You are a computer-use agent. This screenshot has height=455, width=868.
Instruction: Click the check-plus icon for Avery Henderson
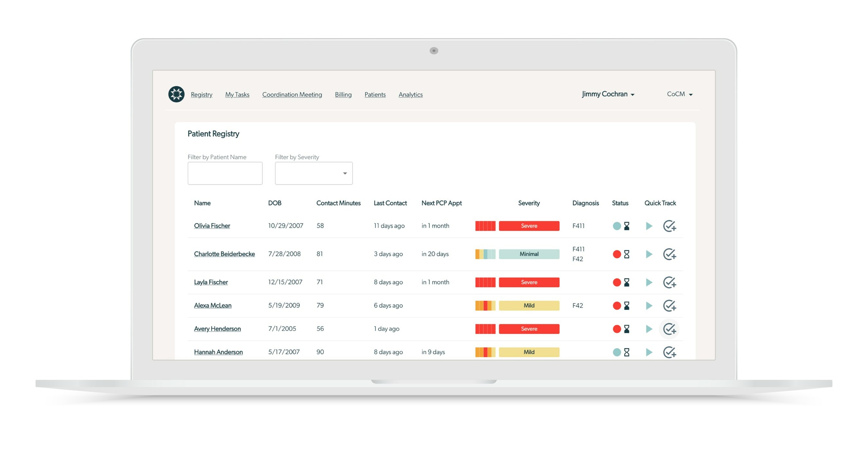click(x=669, y=329)
